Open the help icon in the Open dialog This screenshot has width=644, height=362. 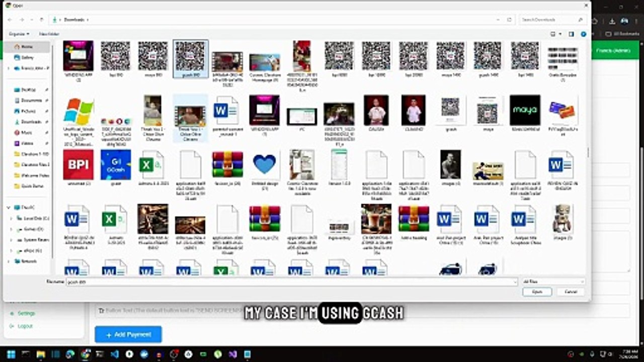pos(584,34)
